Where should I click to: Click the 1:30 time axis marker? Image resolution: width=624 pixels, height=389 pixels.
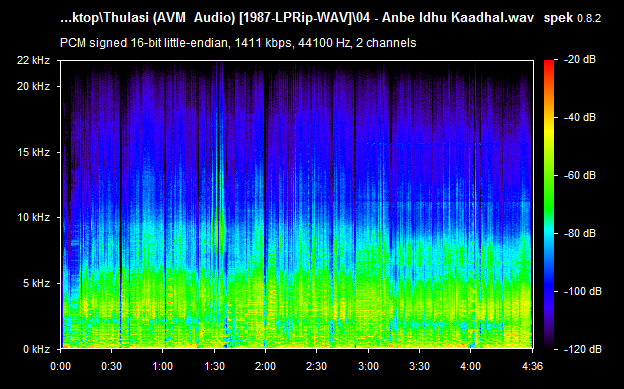214,366
